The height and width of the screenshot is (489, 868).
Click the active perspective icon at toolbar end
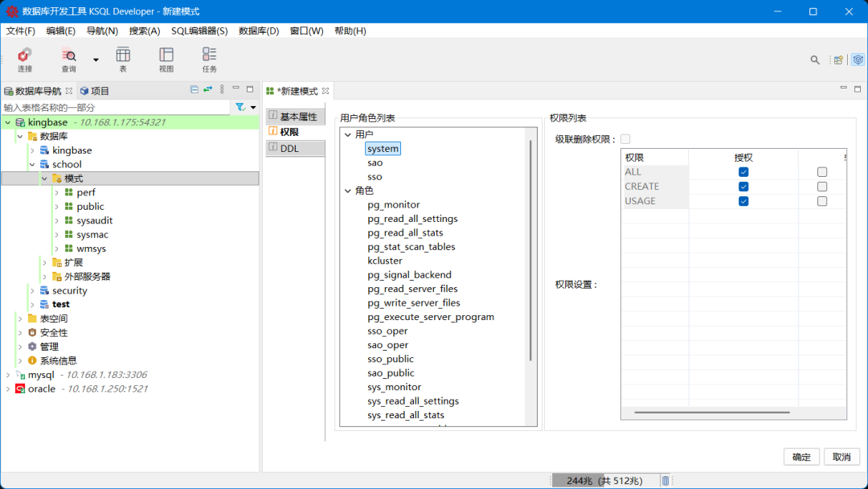click(x=858, y=60)
